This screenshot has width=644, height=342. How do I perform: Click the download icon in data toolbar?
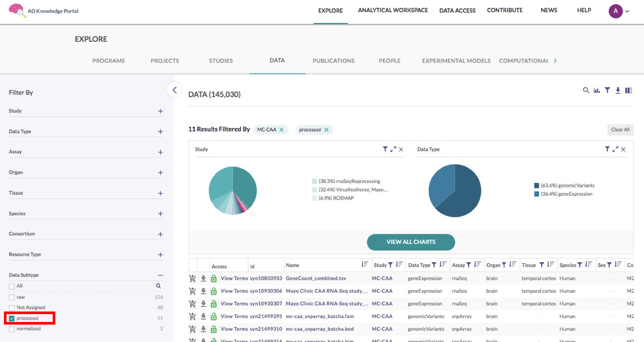(x=618, y=90)
